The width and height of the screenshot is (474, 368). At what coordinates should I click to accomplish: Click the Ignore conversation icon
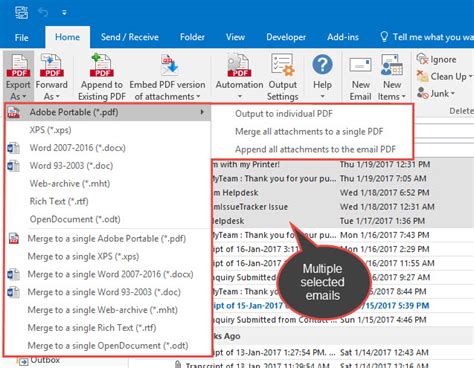pos(422,59)
